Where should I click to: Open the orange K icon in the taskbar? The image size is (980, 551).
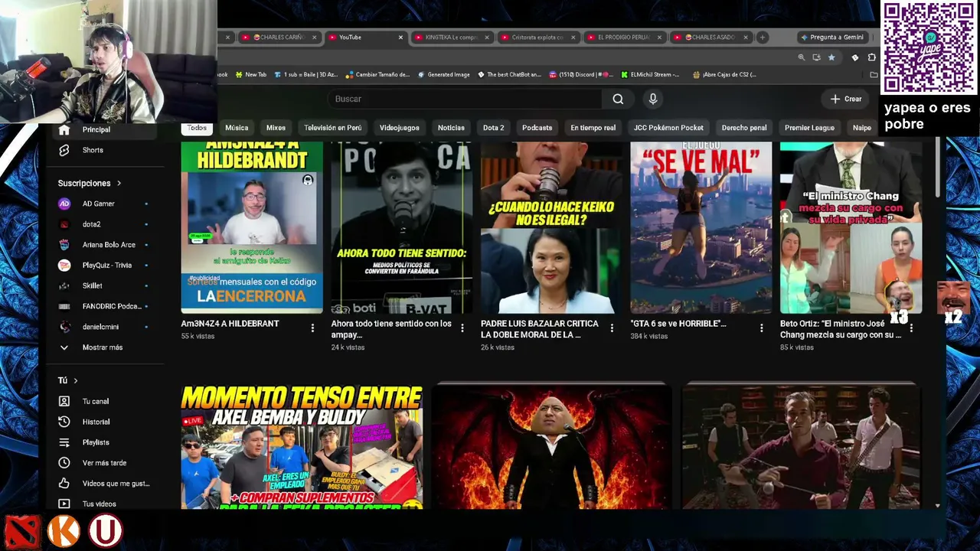point(64,531)
